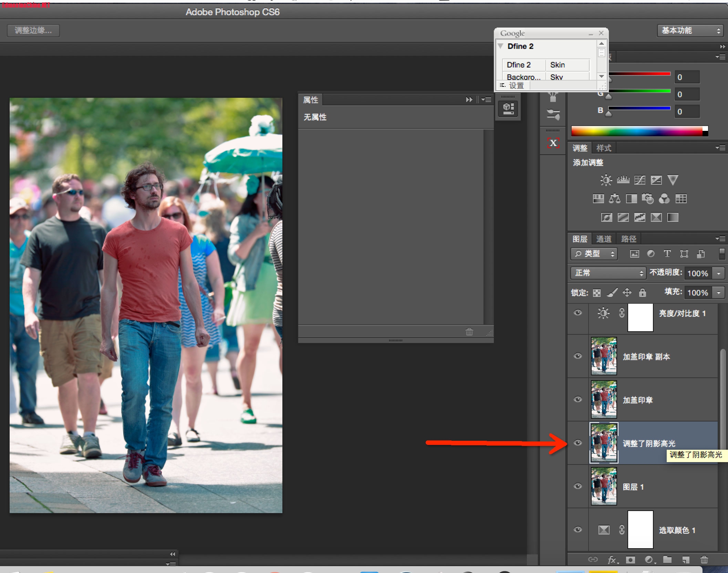Open the 正常 blend mode dropdown
Image resolution: width=728 pixels, height=573 pixels.
click(x=608, y=273)
